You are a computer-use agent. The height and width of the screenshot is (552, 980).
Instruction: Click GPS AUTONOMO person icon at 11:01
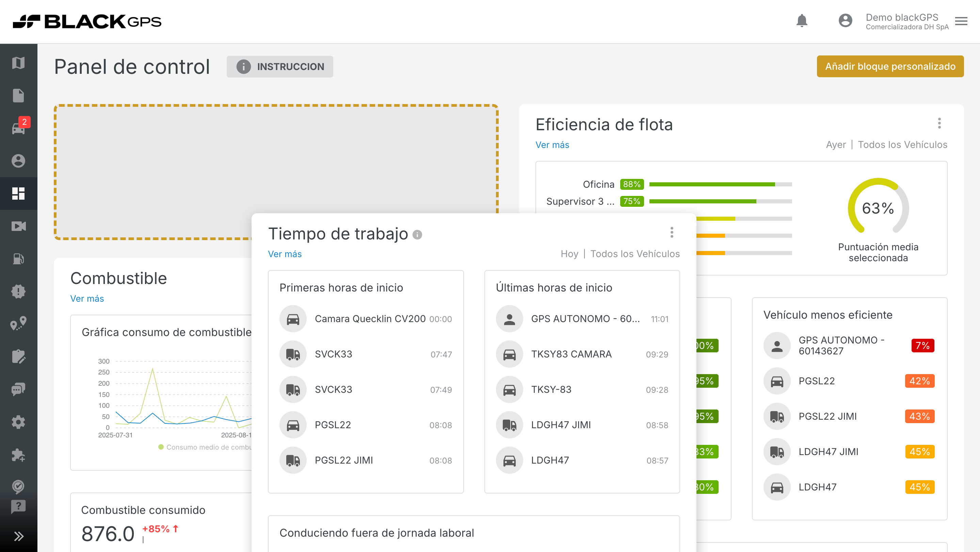click(509, 319)
